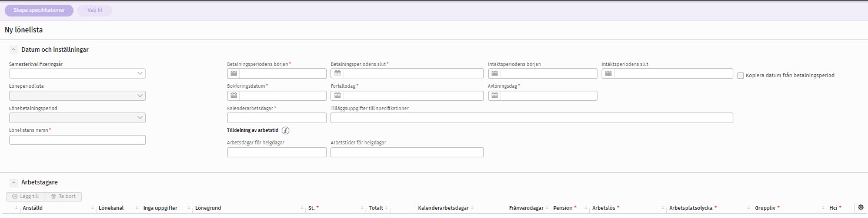The width and height of the screenshot is (868, 218).
Task: Open calendar for Intäktsperiodens början
Action: pyautogui.click(x=495, y=74)
